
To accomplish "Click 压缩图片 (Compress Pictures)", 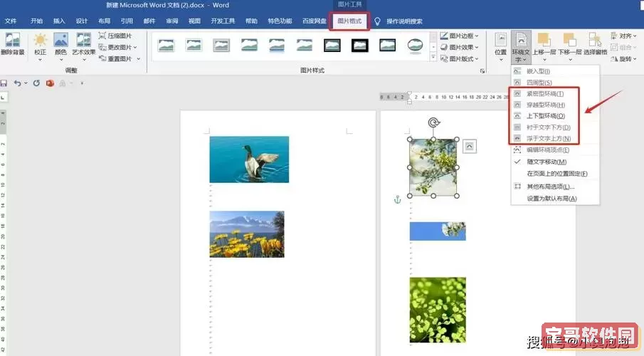I will click(x=115, y=36).
